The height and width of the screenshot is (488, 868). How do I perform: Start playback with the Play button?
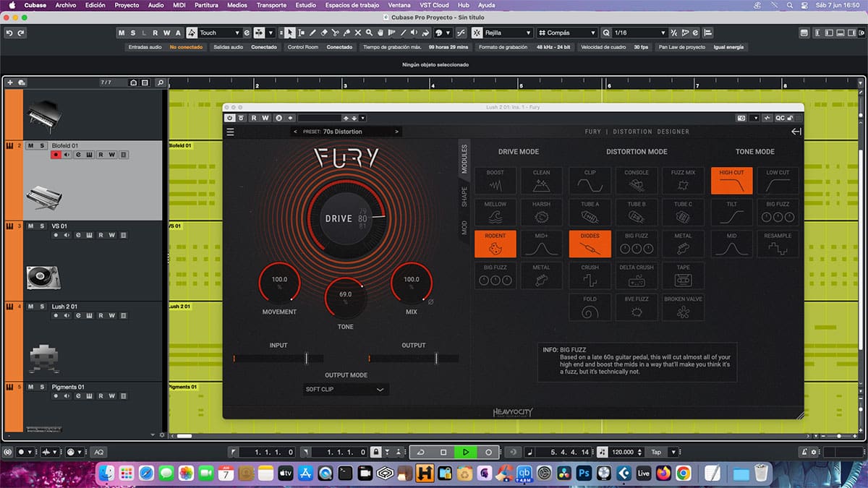click(x=466, y=452)
